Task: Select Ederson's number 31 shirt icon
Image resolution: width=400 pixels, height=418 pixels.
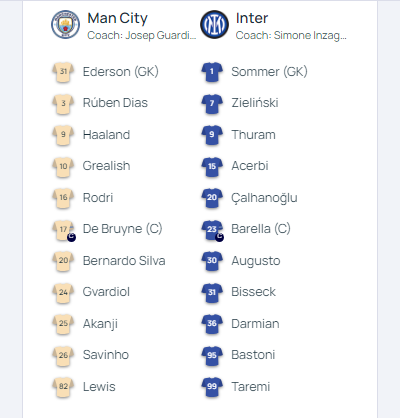Action: [x=63, y=72]
